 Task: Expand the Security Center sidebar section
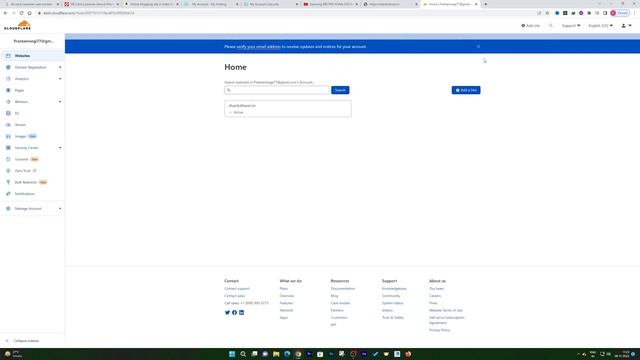click(60, 148)
